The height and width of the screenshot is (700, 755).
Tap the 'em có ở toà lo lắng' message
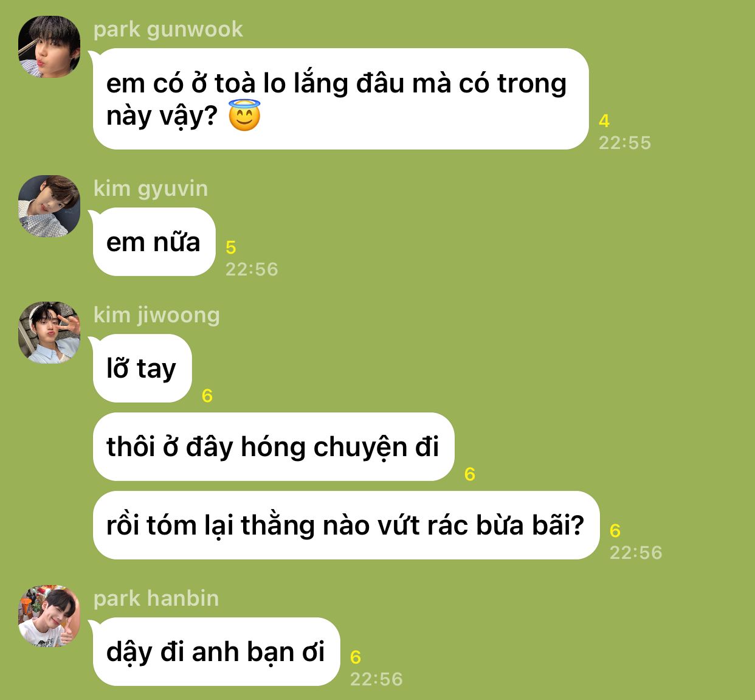point(340,99)
